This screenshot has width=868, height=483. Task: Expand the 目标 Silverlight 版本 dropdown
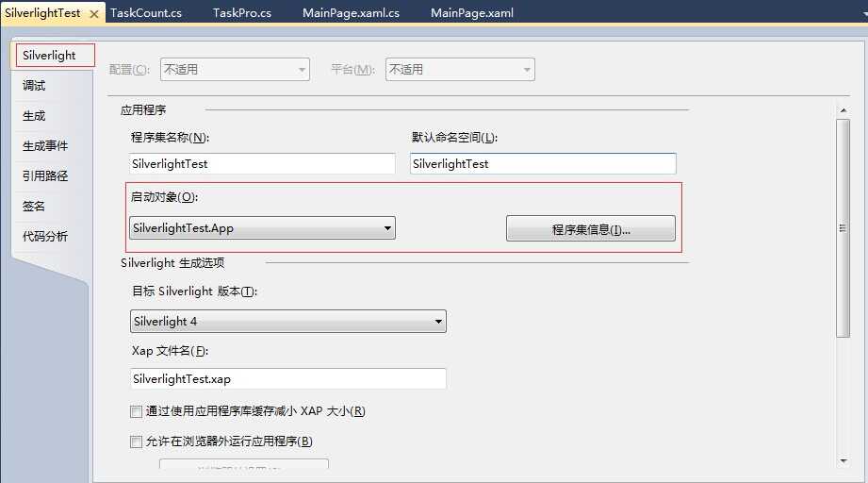[287, 322]
